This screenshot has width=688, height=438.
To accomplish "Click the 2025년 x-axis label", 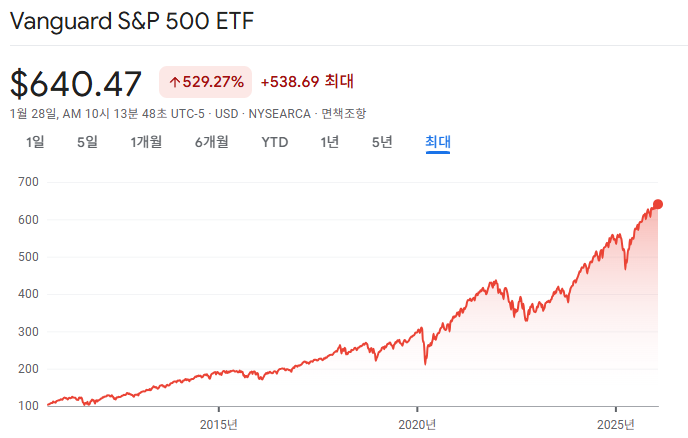I will (x=616, y=425).
